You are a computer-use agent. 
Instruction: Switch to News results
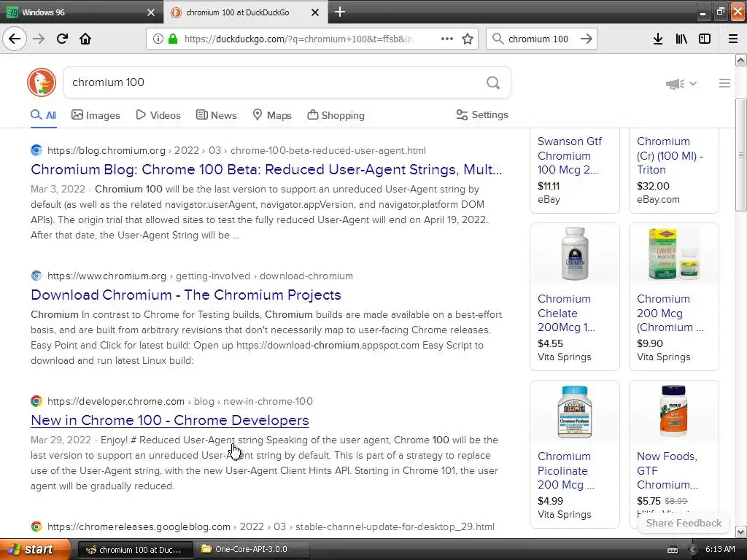(x=217, y=115)
